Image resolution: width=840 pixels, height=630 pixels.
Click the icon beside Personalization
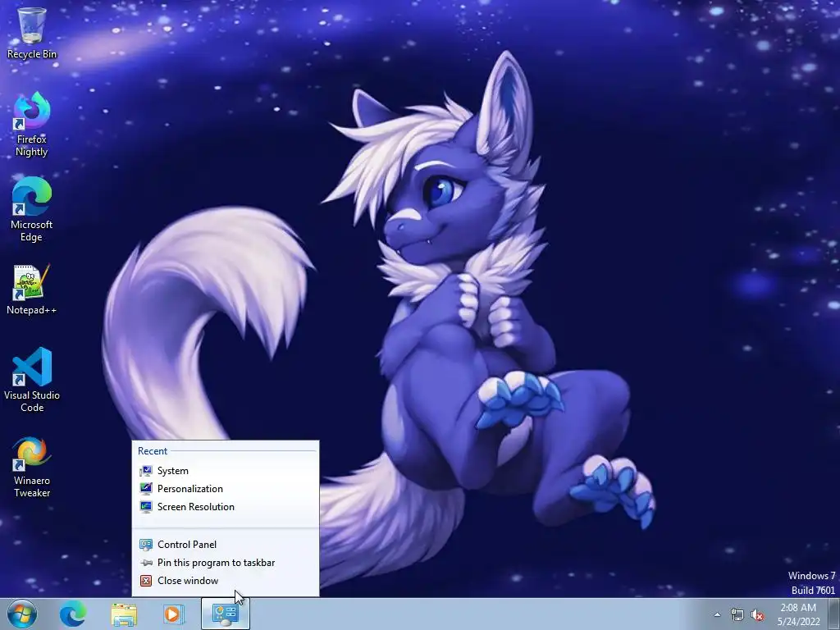click(146, 489)
